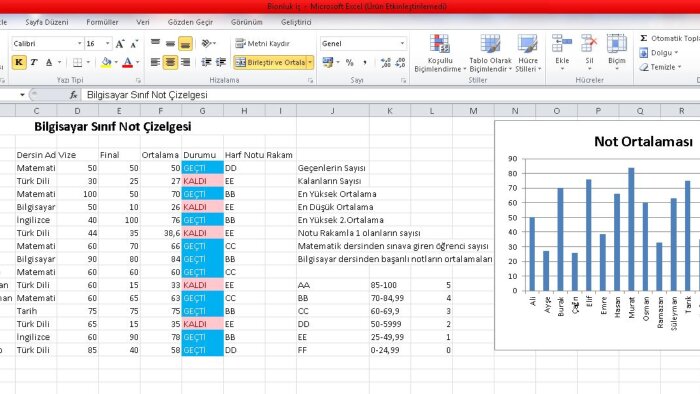Click Metni Kaydır wrap text button
The width and height of the screenshot is (700, 394).
pos(262,43)
